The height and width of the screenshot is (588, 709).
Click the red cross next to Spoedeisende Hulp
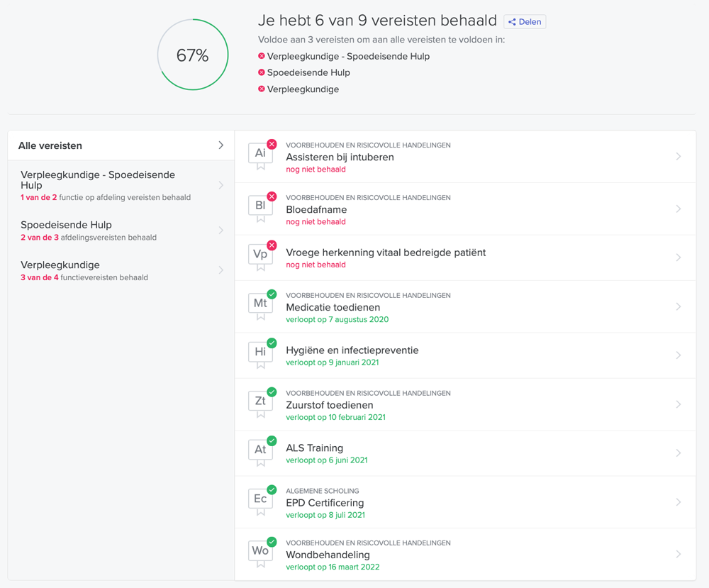tap(262, 72)
